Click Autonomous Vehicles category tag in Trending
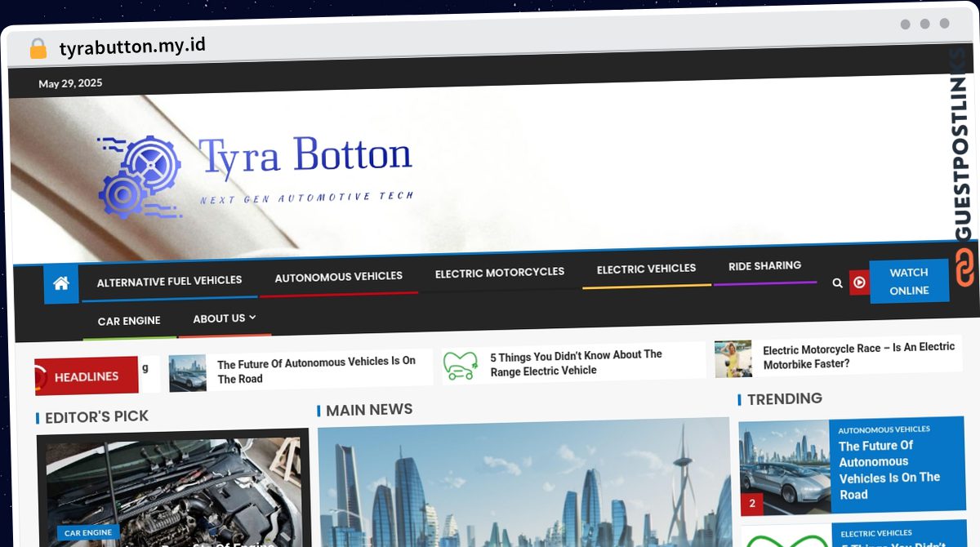 (x=884, y=429)
